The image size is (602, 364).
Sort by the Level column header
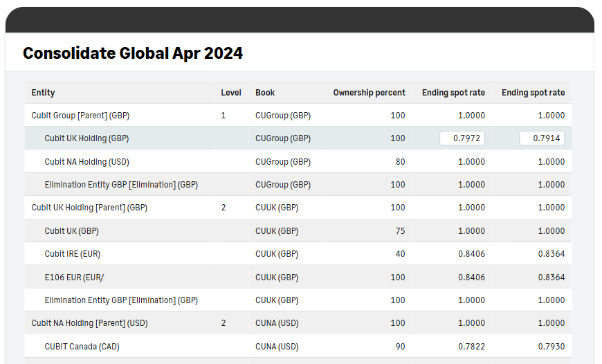coord(230,93)
